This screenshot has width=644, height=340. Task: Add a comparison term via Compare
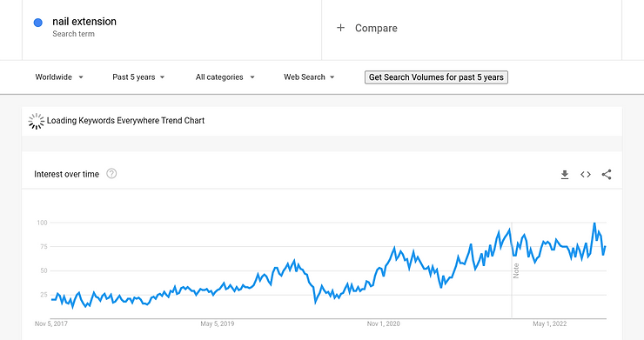376,28
